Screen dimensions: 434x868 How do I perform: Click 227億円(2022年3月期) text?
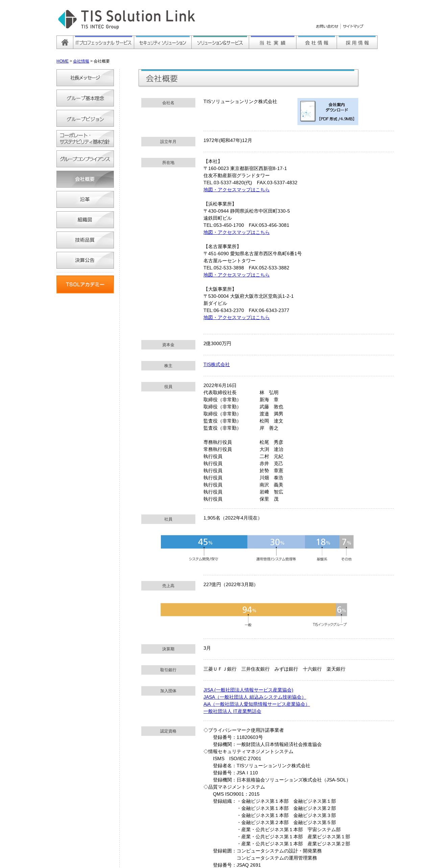pyautogui.click(x=231, y=584)
